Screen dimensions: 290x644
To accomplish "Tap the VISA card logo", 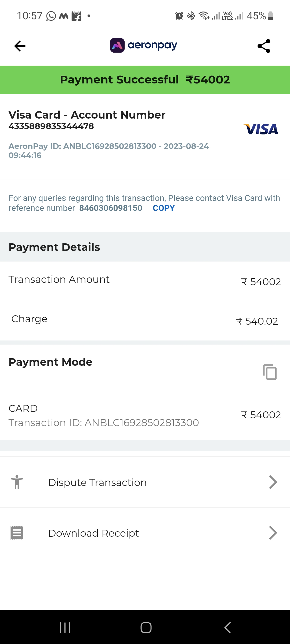I will click(x=260, y=129).
